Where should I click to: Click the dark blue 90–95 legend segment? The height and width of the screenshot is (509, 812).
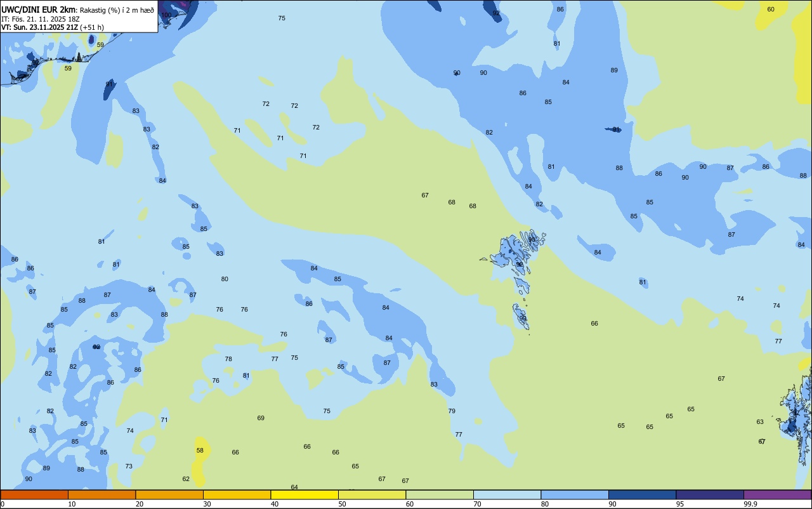coord(642,494)
